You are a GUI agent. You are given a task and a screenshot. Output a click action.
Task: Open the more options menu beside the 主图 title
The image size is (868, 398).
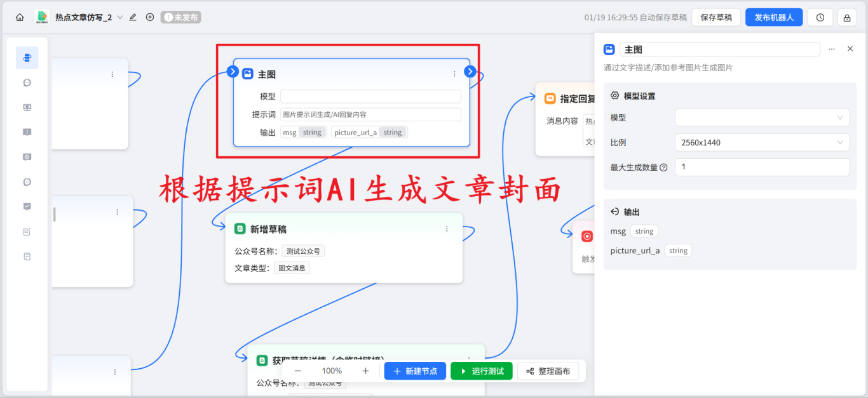832,49
